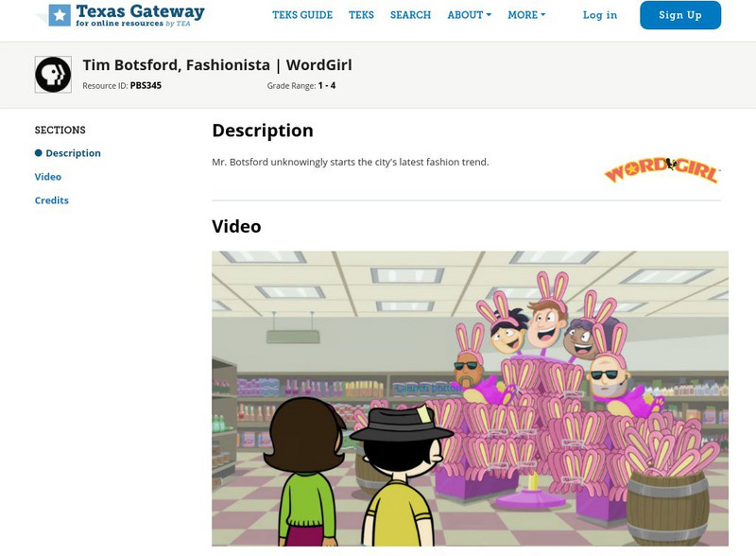This screenshot has width=756, height=556.
Task: Click the SECTIONS sidebar heading
Action: (x=60, y=130)
